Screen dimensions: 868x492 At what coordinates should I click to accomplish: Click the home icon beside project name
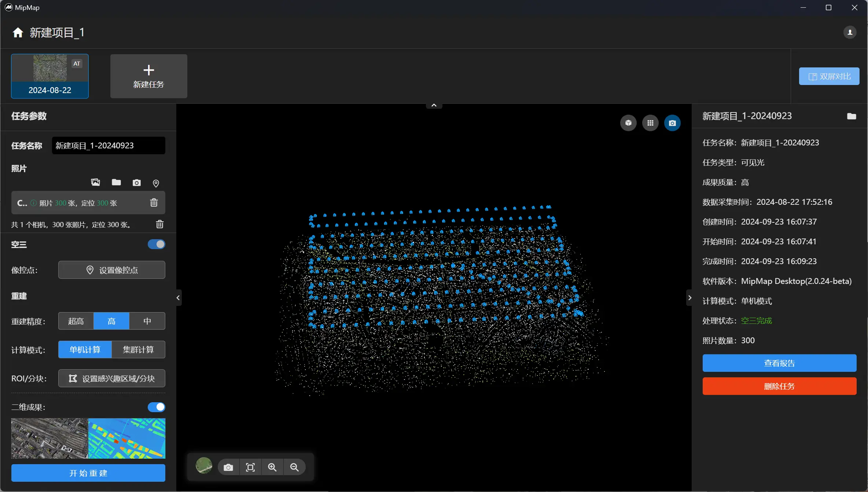click(x=18, y=33)
